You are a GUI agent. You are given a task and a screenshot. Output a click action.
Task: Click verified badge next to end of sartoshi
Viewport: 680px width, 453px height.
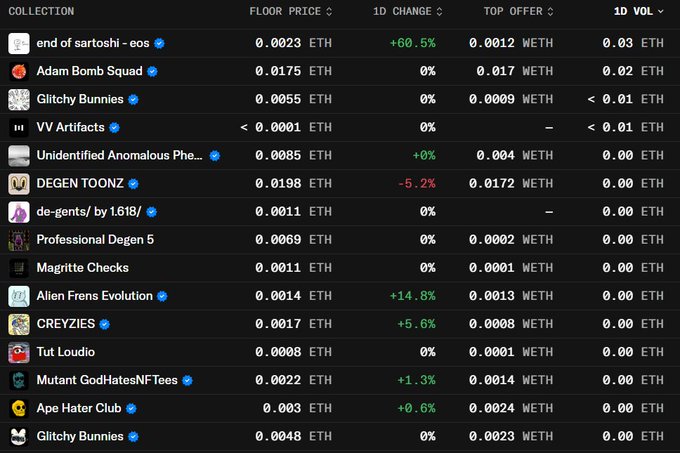159,43
